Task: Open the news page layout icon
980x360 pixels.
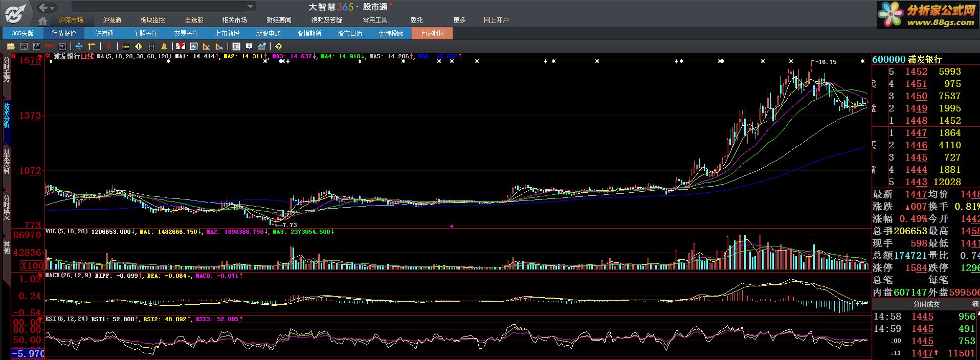Action: pyautogui.click(x=236, y=46)
